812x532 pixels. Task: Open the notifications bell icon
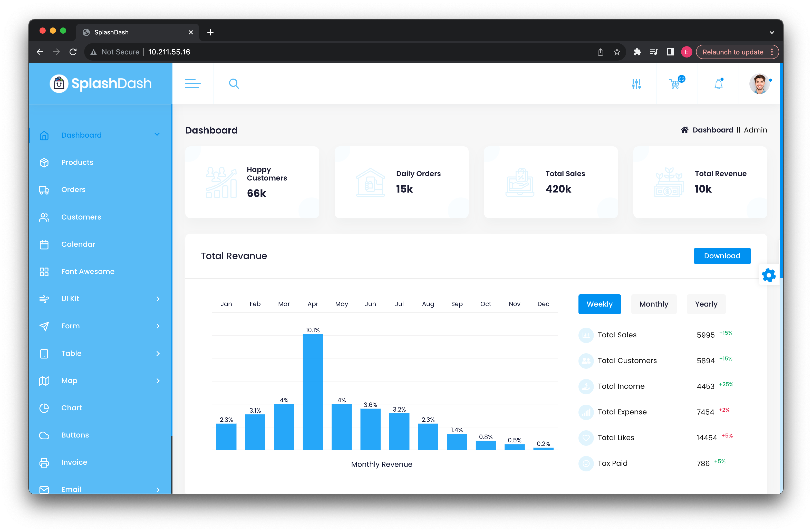[x=719, y=84]
